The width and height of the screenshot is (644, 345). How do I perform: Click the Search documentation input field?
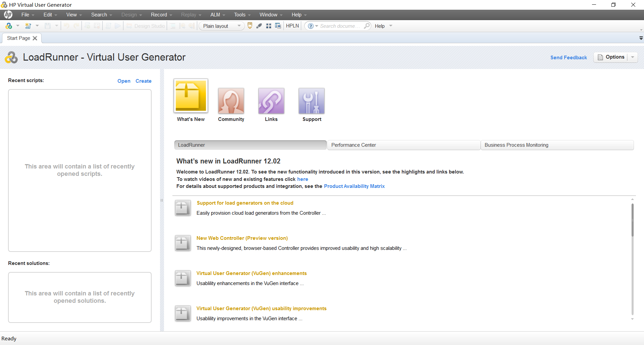(x=340, y=26)
